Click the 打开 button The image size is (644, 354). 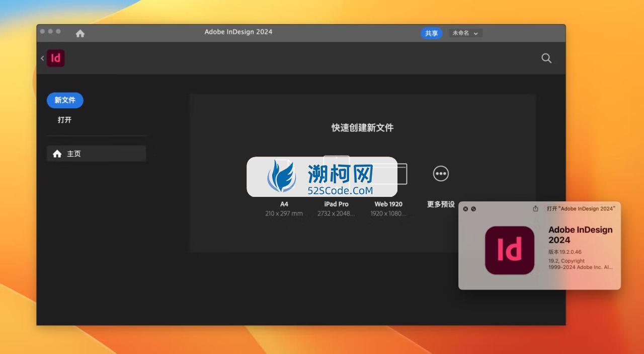tap(64, 120)
